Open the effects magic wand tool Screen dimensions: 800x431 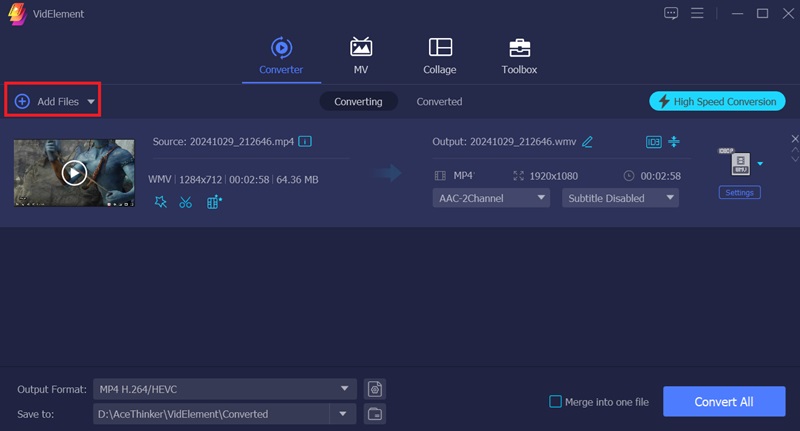point(161,202)
